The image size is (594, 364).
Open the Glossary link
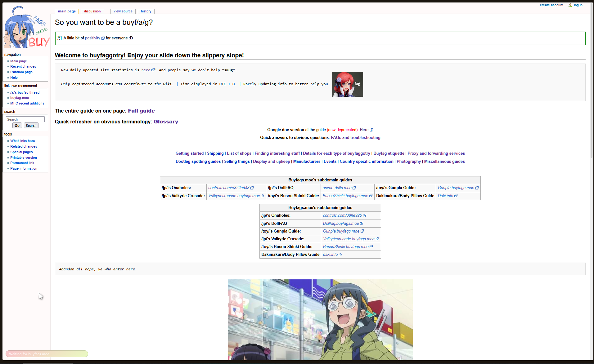tap(166, 122)
